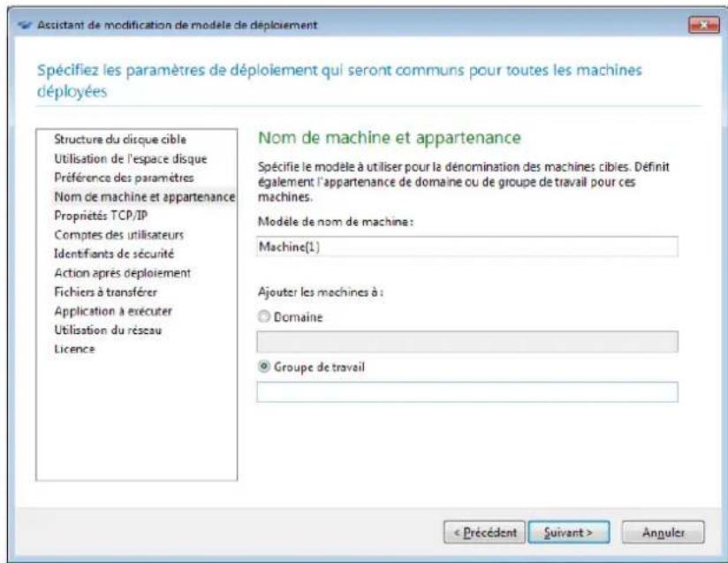Click the green Nom de machine et appartenance heading

390,138
